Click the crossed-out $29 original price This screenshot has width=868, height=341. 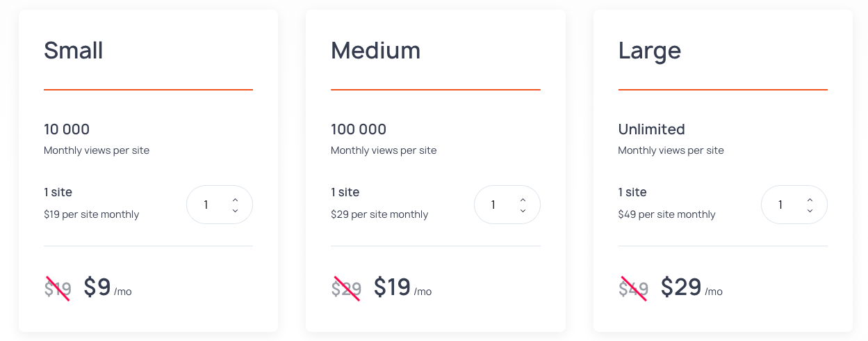[x=346, y=288]
